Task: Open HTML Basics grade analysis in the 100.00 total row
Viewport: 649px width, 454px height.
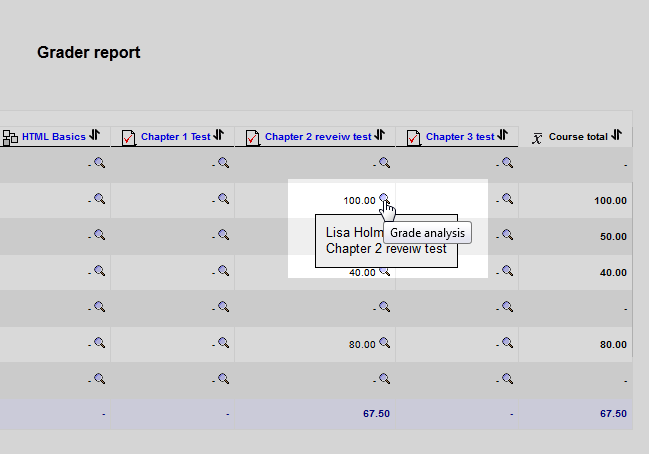Action: coord(99,199)
